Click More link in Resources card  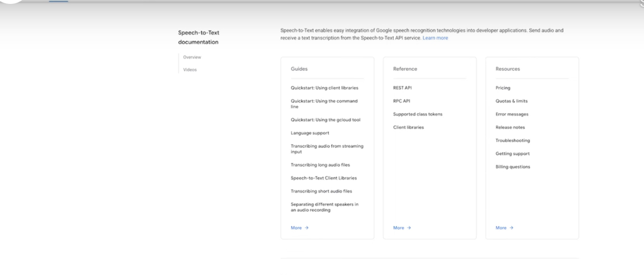504,228
